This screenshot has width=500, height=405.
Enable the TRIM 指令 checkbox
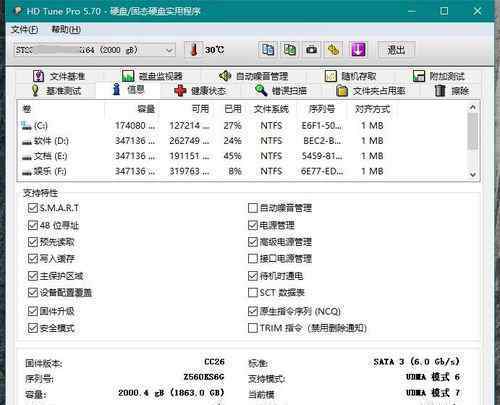pyautogui.click(x=253, y=328)
